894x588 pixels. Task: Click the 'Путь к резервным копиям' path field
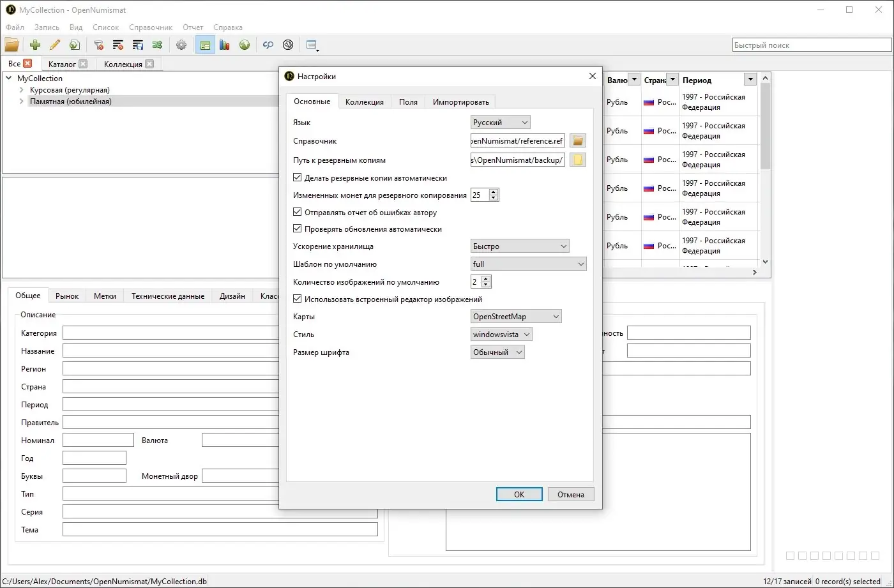coord(518,160)
